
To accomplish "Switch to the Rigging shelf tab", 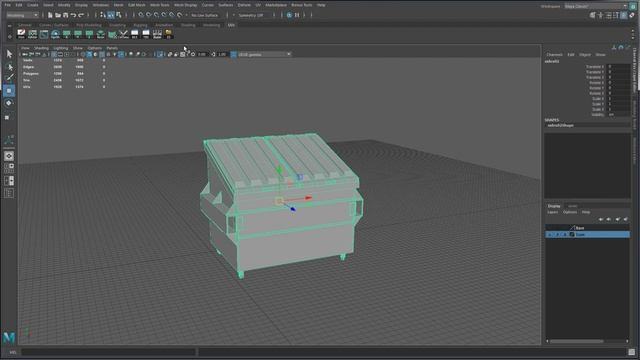I will pyautogui.click(x=140, y=25).
